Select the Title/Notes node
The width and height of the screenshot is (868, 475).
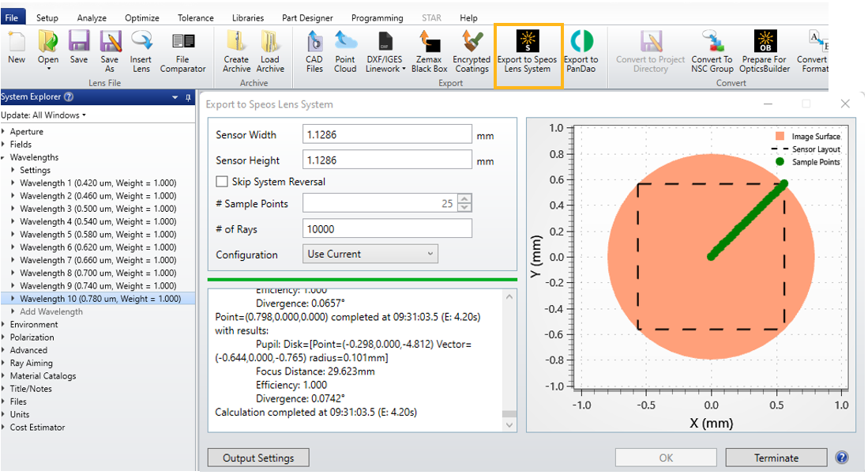click(x=31, y=389)
